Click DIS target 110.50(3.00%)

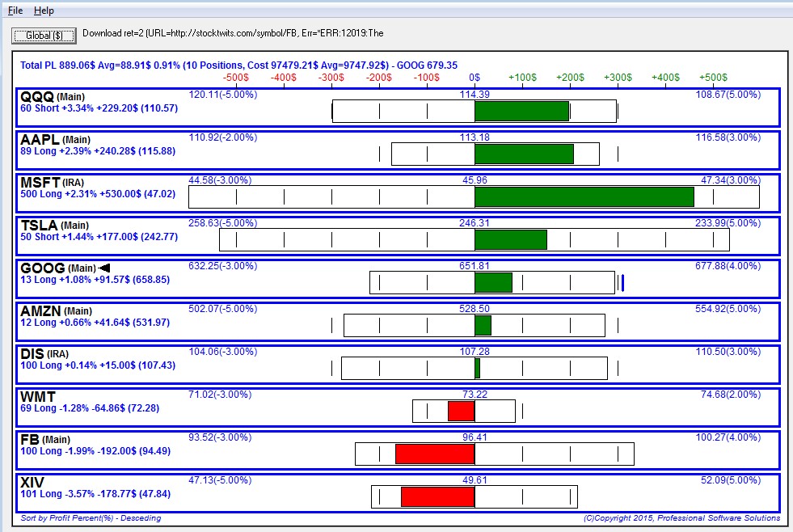pyautogui.click(x=728, y=352)
